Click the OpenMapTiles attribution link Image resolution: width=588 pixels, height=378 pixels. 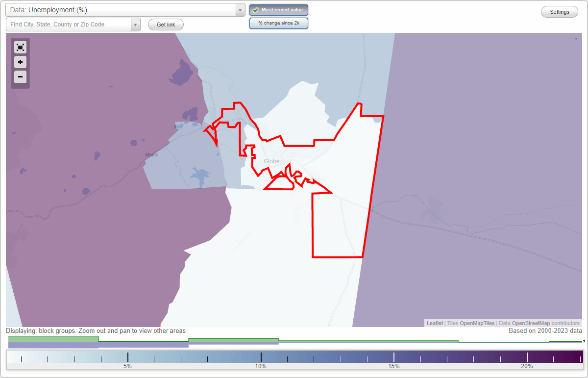point(477,323)
